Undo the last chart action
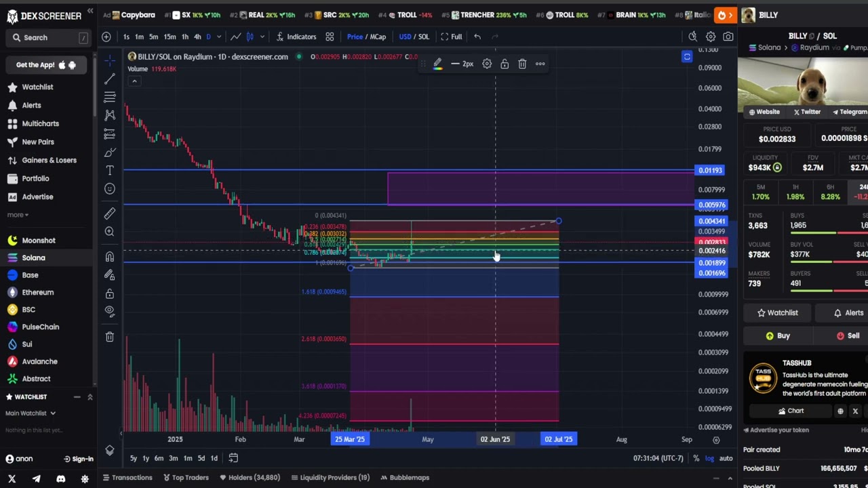Screen dimensions: 868x488 pyautogui.click(x=477, y=37)
